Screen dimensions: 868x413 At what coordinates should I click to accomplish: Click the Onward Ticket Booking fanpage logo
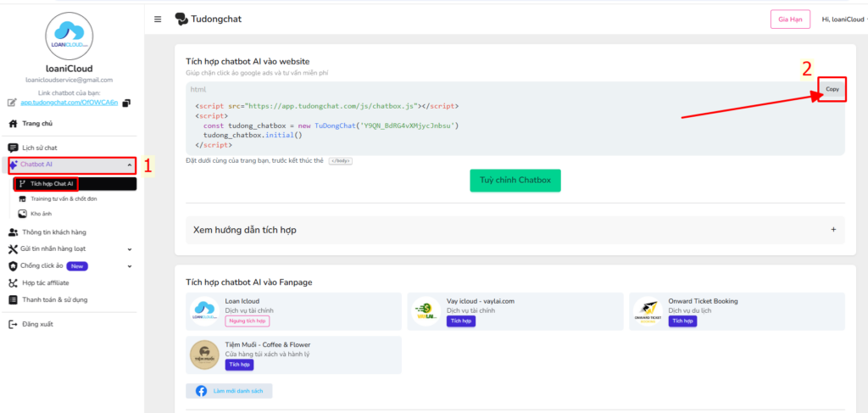click(648, 311)
